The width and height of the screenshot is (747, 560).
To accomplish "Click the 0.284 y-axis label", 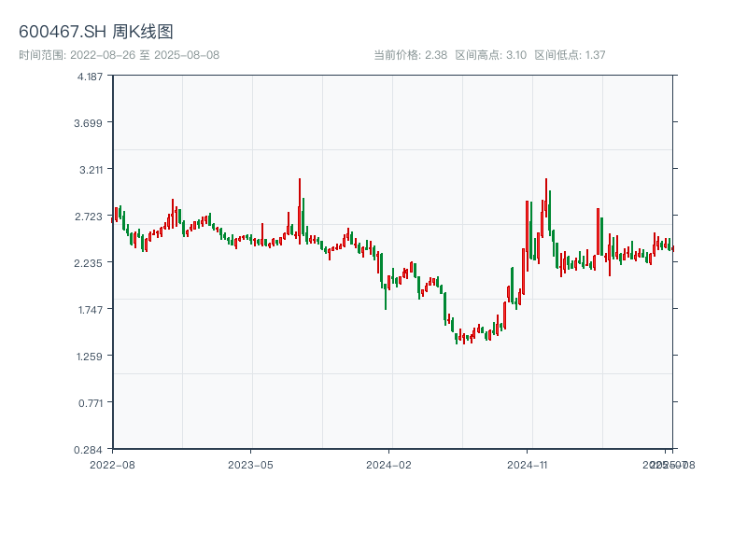I will click(x=90, y=450).
